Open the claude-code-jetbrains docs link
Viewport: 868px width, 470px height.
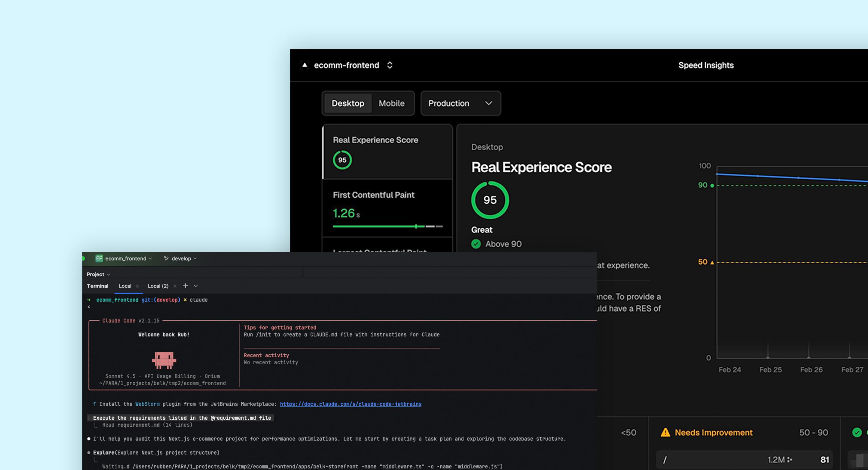(x=351, y=404)
